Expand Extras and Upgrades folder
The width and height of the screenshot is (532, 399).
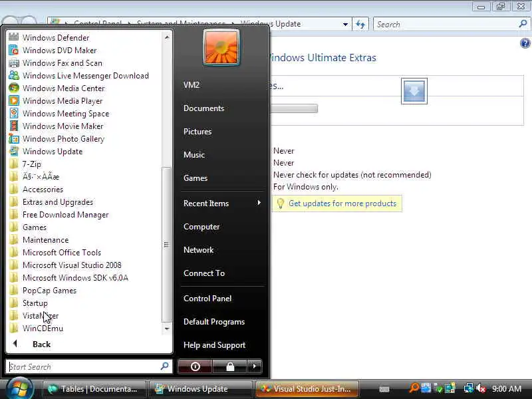[51, 202]
